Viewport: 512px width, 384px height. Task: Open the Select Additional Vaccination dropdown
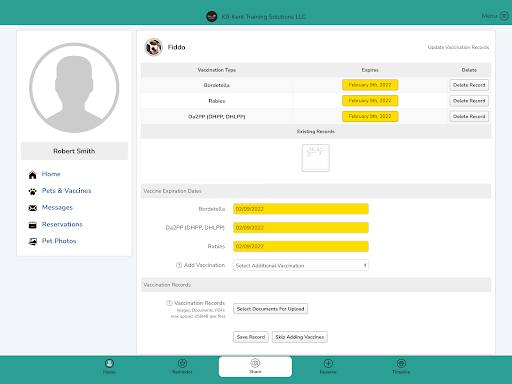(x=301, y=265)
